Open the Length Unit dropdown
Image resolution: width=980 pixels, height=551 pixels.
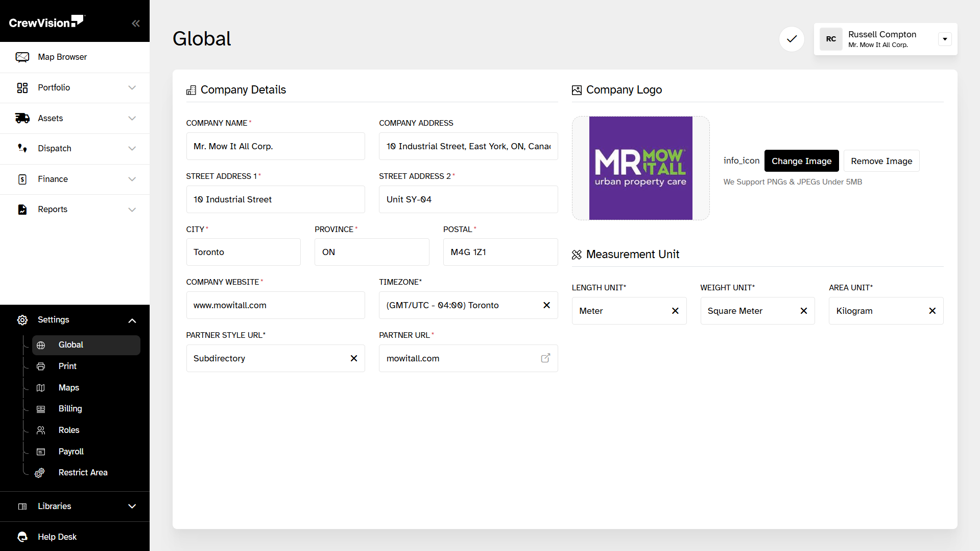629,311
